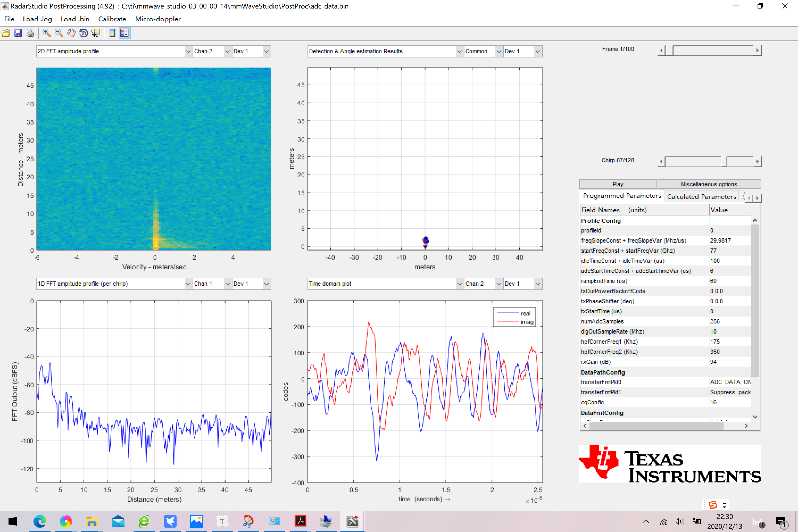Click the Miscellaneous options button
The height and width of the screenshot is (532, 798).
point(708,184)
